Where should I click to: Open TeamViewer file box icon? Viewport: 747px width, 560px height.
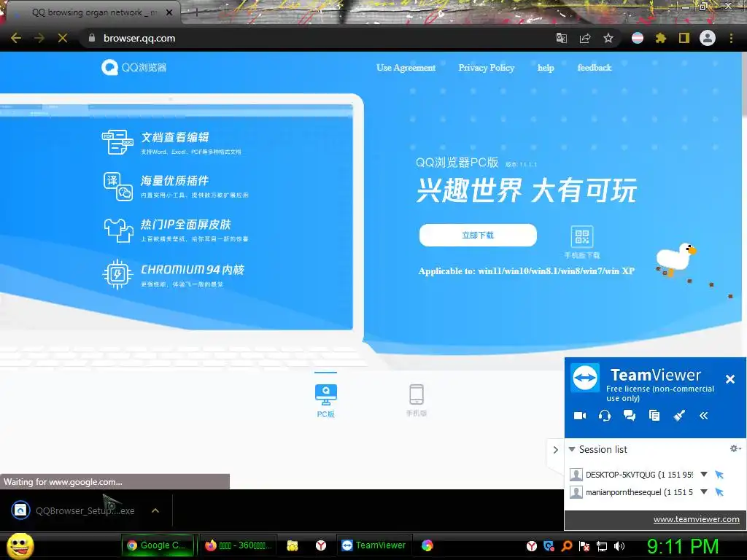point(654,416)
